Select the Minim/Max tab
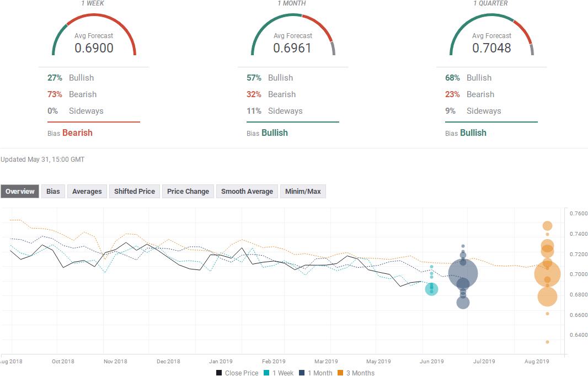 pos(303,192)
